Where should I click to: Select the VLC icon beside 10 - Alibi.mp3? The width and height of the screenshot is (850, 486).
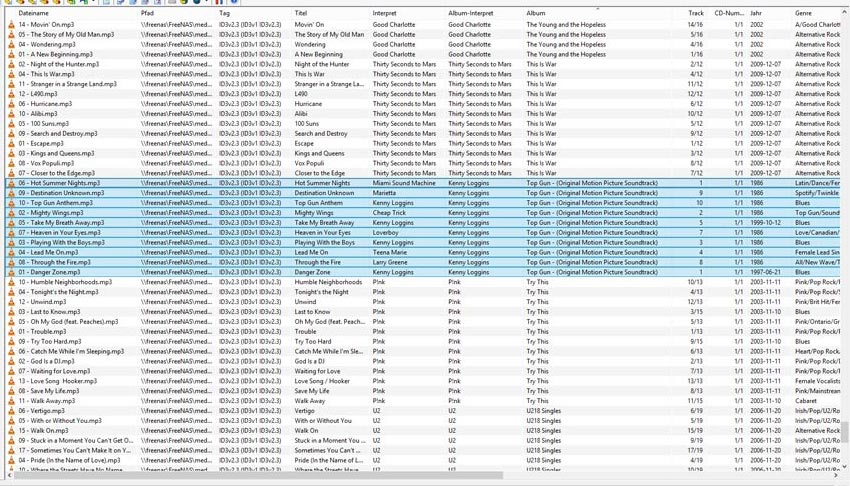click(11, 114)
